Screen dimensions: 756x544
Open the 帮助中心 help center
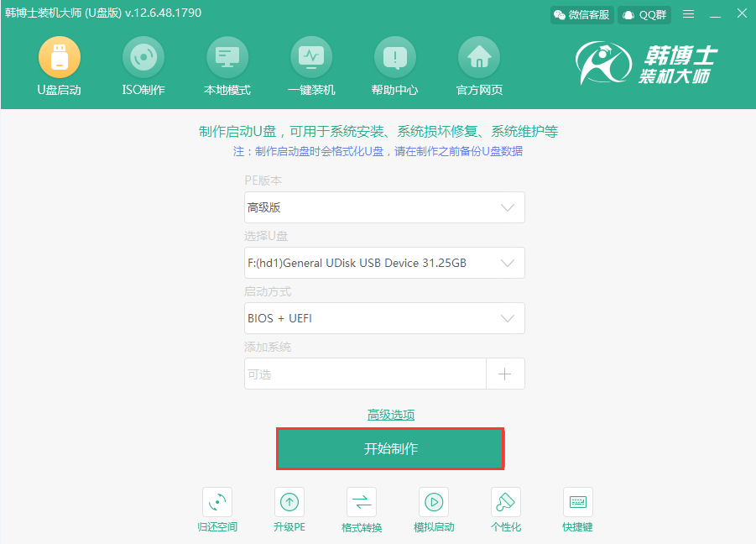[x=394, y=58]
